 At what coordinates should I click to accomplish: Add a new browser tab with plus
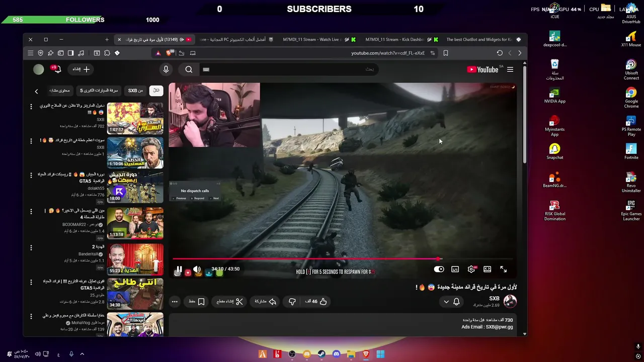click(x=107, y=39)
